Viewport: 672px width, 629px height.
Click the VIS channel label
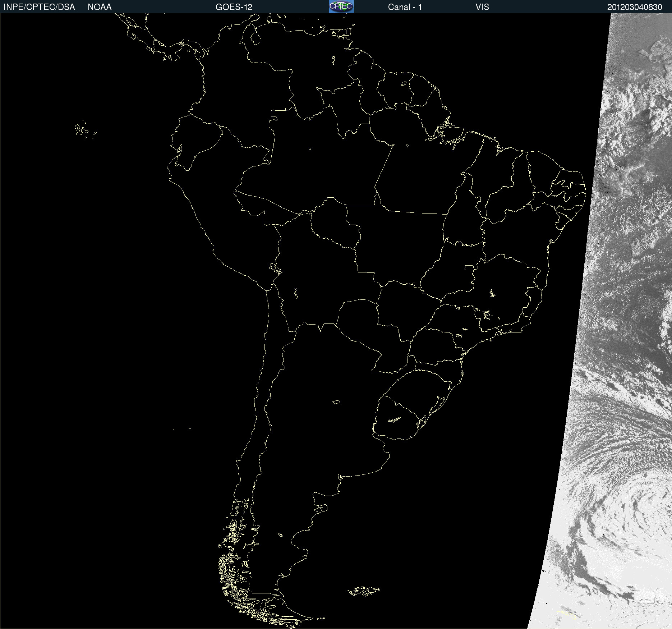482,7
